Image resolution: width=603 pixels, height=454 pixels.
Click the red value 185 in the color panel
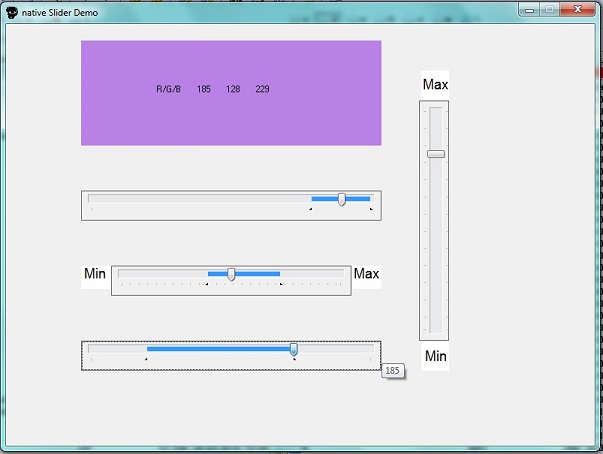tap(204, 90)
